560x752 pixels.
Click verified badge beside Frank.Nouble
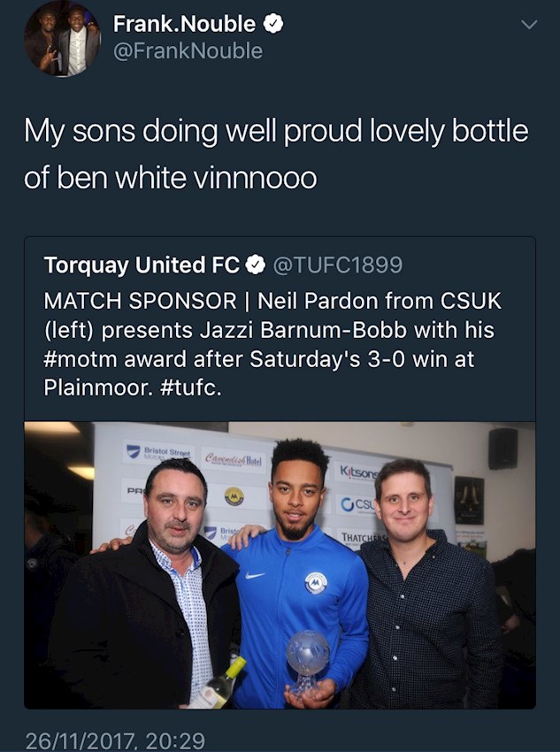point(274,24)
